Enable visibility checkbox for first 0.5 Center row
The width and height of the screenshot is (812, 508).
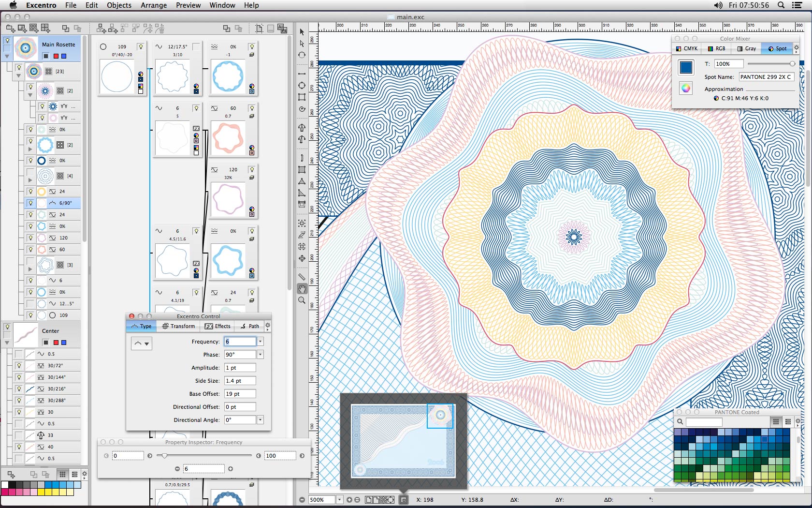19,354
